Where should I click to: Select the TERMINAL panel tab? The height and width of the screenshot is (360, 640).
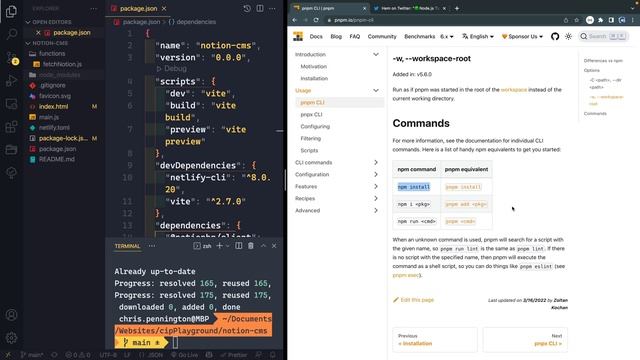click(x=127, y=246)
